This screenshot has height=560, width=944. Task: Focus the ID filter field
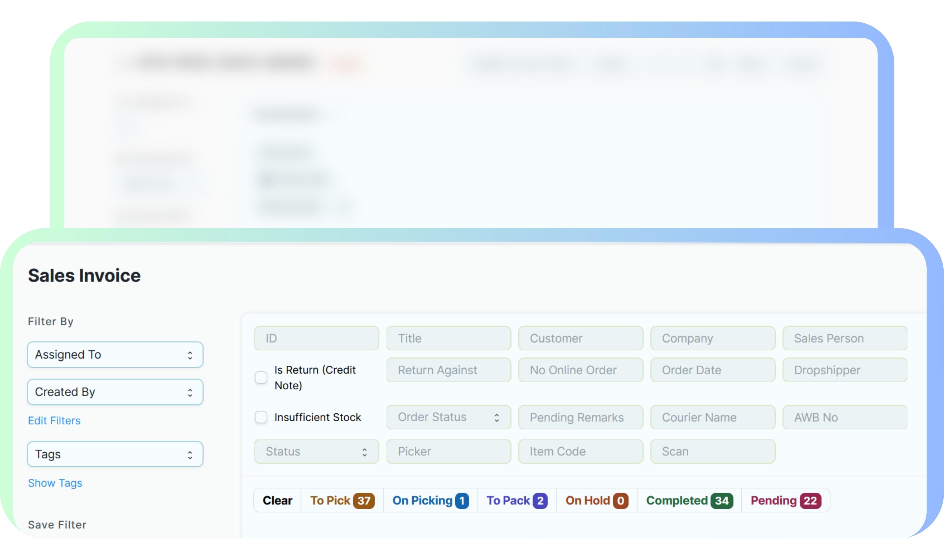316,338
